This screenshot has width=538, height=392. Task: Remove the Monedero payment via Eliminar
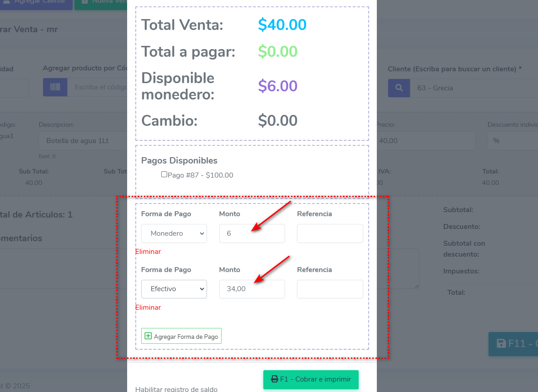(x=148, y=252)
